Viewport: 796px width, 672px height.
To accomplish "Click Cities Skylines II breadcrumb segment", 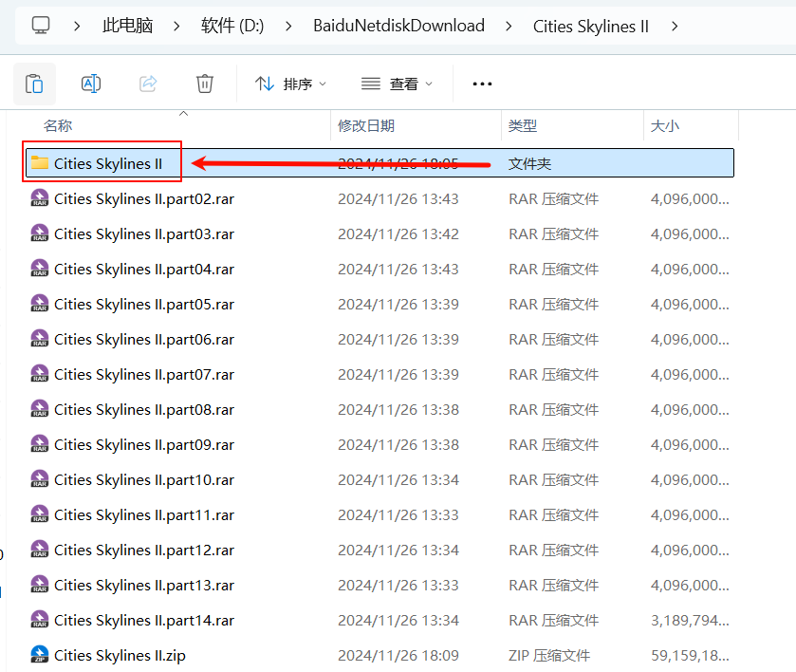I will [x=591, y=26].
